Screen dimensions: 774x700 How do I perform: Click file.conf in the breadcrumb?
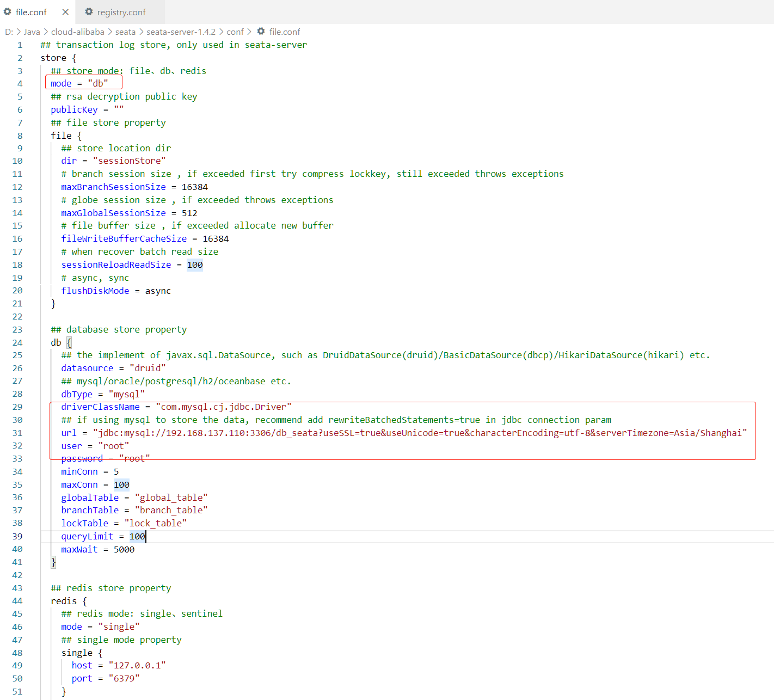(x=285, y=32)
